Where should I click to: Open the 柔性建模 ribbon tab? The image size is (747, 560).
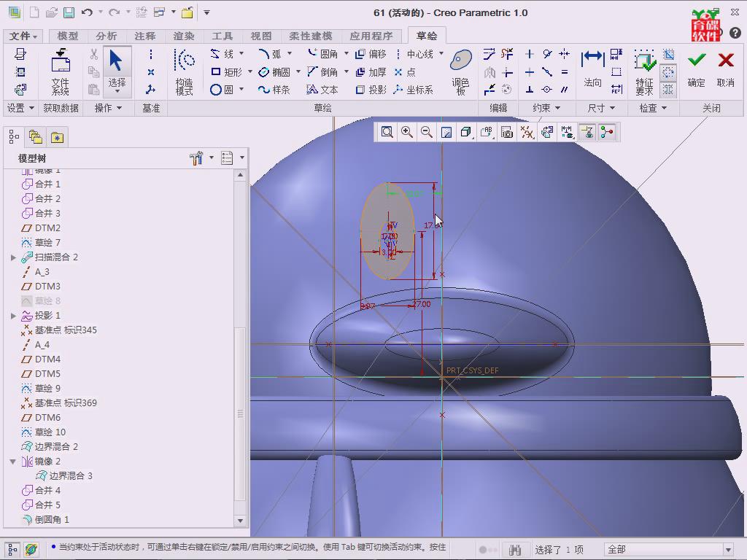[310, 36]
